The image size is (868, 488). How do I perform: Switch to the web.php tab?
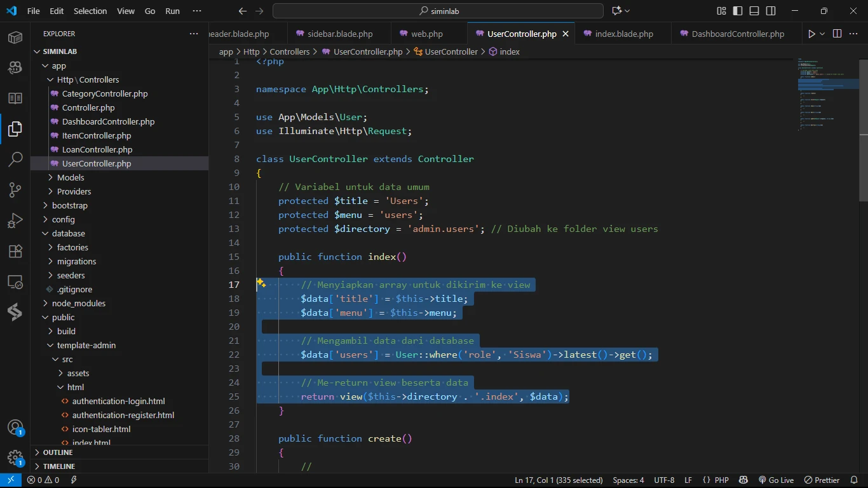click(x=426, y=34)
